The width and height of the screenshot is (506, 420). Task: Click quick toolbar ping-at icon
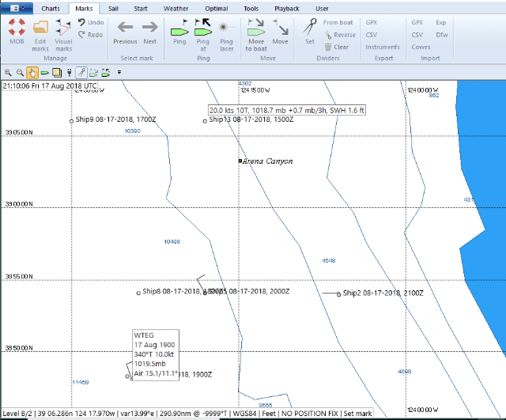pyautogui.click(x=106, y=73)
